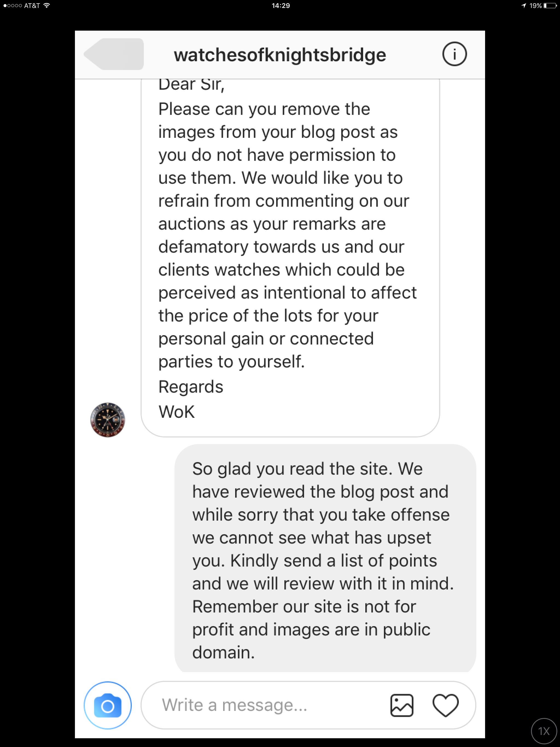Tap the location arrow status icon

point(524,6)
